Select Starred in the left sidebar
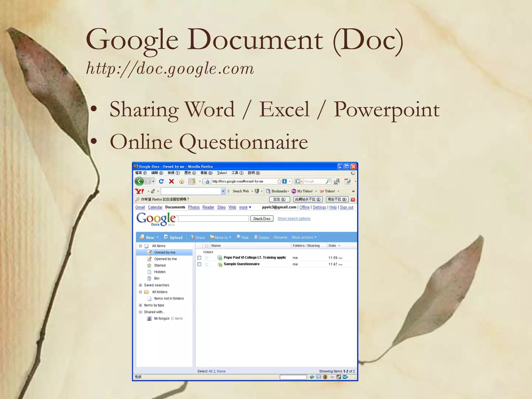The height and width of the screenshot is (399, 532). coord(159,265)
